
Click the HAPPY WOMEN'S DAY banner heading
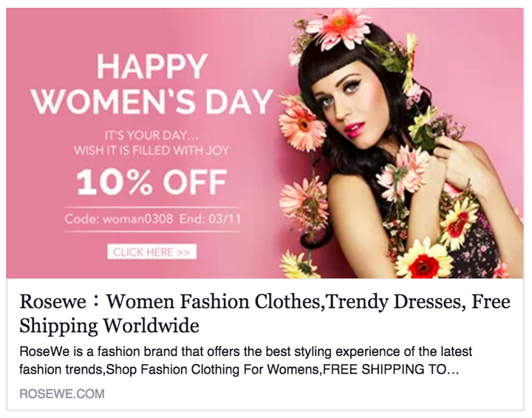(152, 84)
